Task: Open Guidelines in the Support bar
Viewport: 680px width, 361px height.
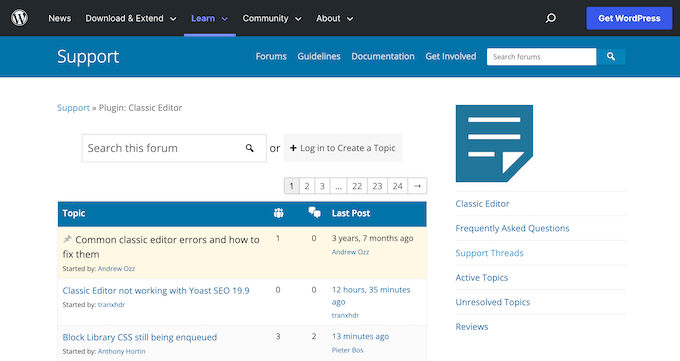Action: point(319,56)
